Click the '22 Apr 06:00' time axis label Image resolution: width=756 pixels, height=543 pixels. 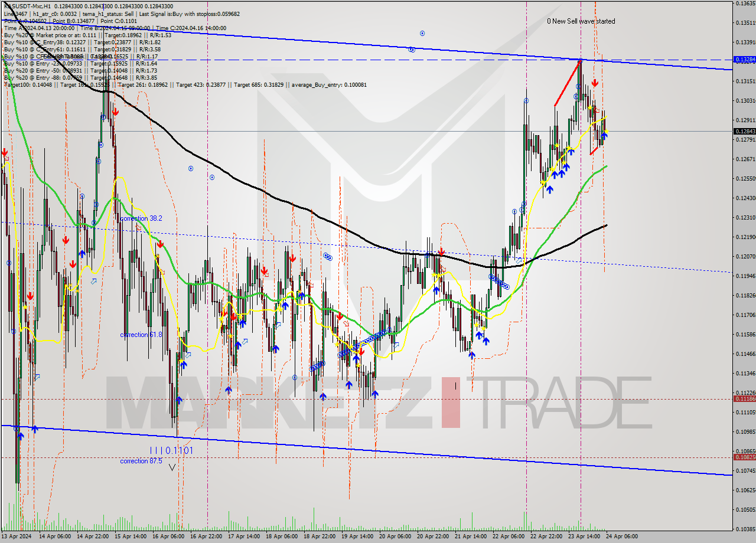coord(509,537)
